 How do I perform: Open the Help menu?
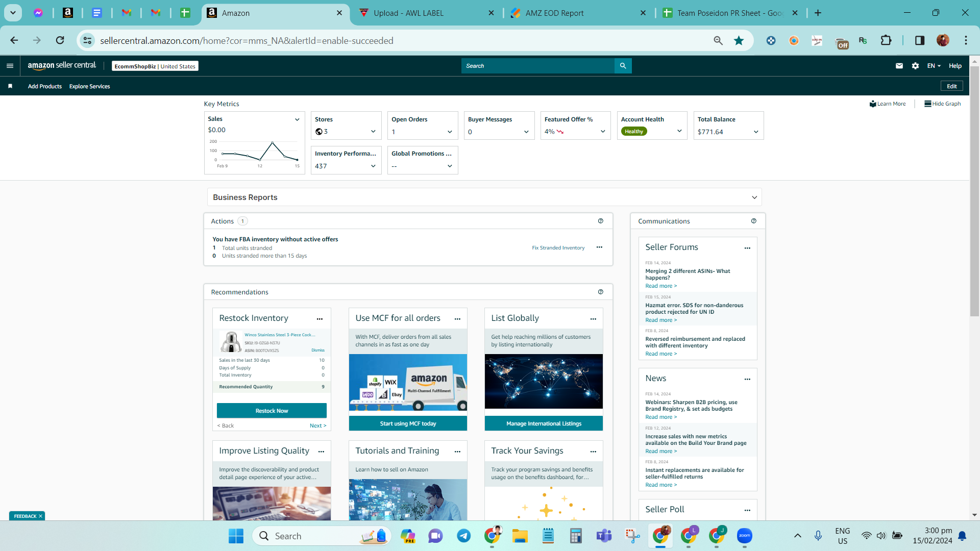click(x=955, y=66)
